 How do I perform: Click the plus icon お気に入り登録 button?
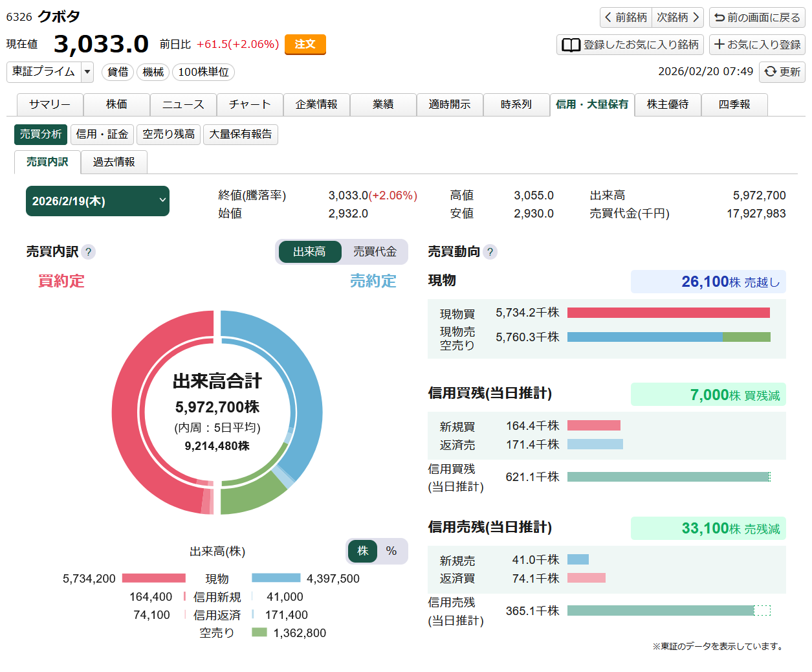point(757,45)
